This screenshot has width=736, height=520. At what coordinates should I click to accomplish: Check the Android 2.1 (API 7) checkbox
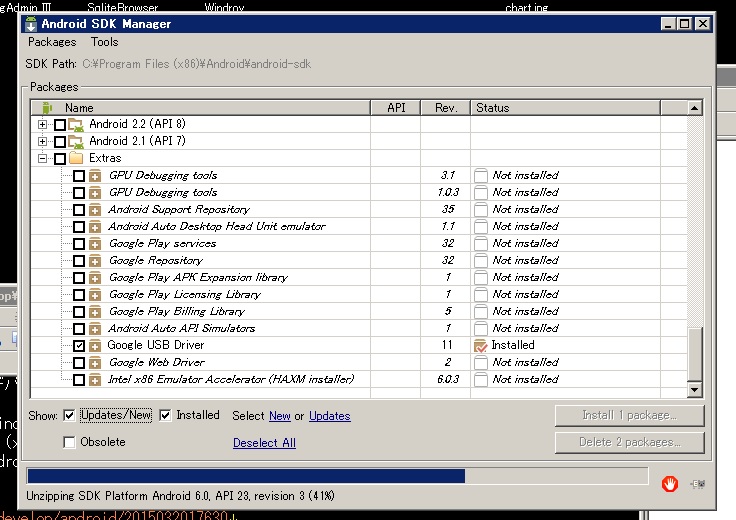(x=60, y=142)
